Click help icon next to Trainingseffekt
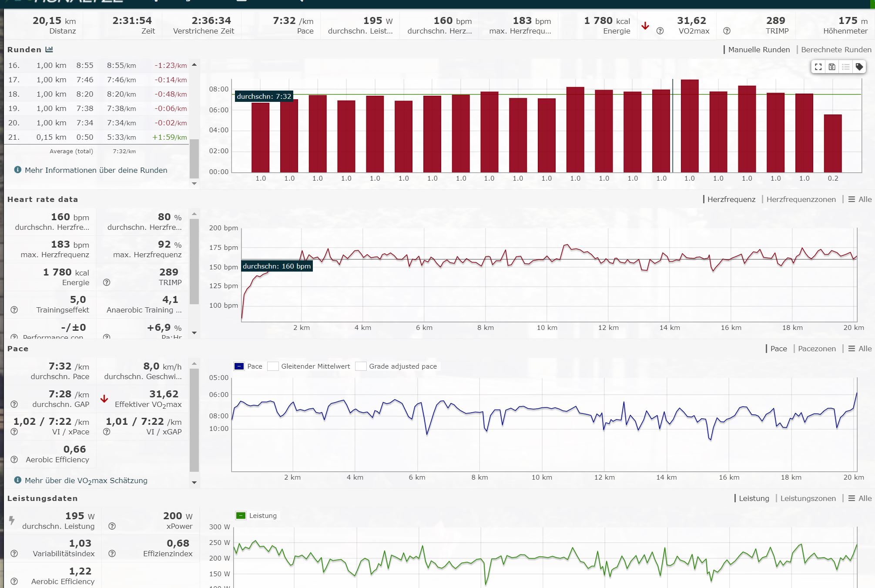The height and width of the screenshot is (588, 875). [14, 310]
